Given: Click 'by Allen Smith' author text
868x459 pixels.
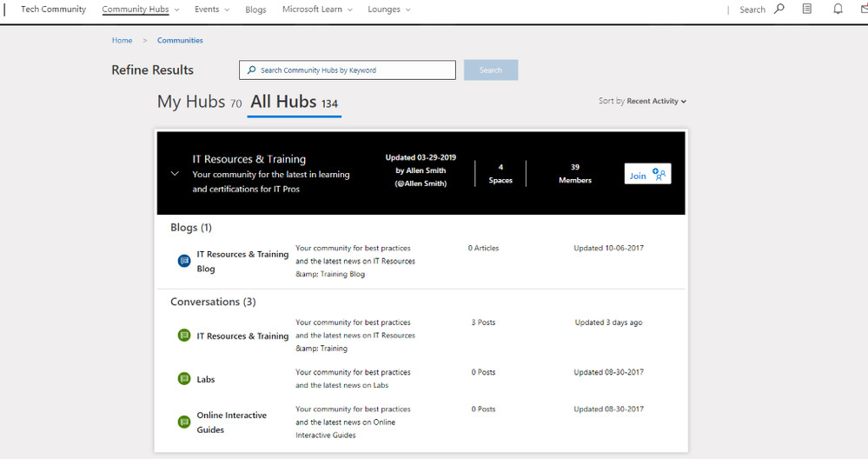Looking at the screenshot, I should (421, 170).
